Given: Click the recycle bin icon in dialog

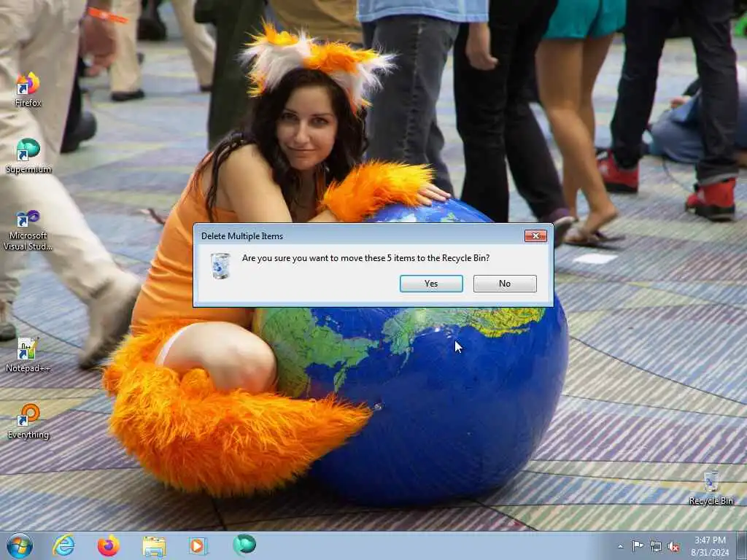Looking at the screenshot, I should (x=220, y=265).
